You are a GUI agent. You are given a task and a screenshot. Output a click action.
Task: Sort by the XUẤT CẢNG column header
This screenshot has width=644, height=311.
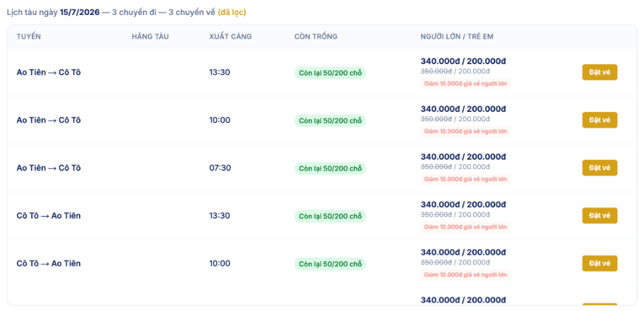[x=230, y=36]
